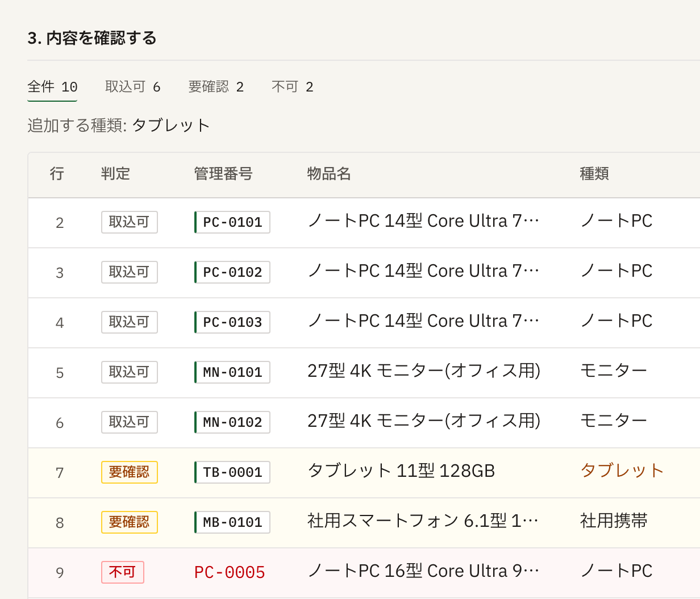Click row number 9

pyautogui.click(x=60, y=573)
